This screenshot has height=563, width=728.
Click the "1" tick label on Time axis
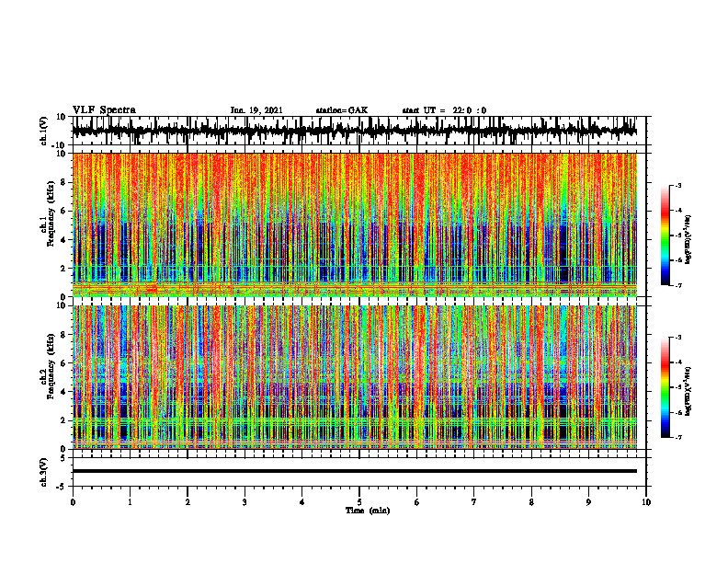[130, 502]
